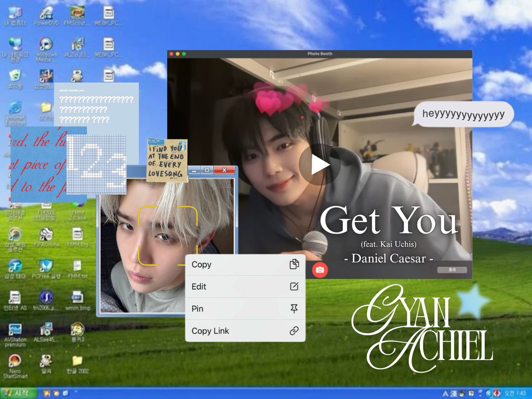Choose Edit from the context menu
The image size is (532, 399).
coord(245,286)
